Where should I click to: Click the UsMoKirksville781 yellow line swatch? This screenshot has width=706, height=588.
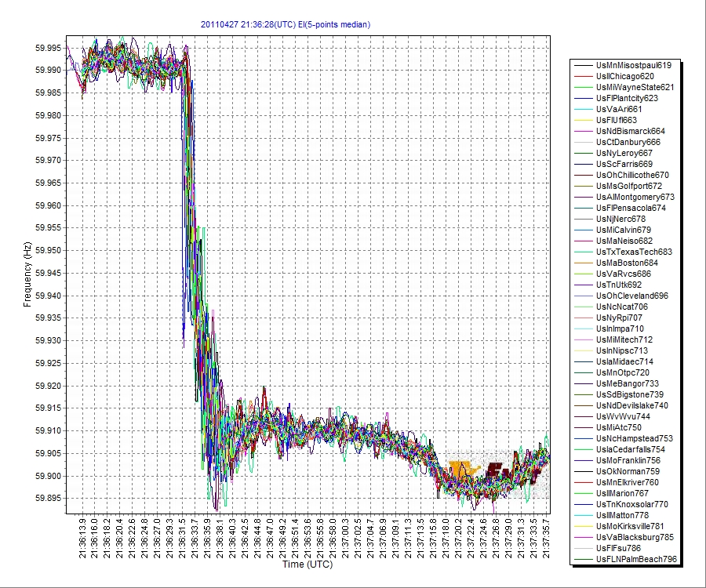tap(583, 526)
